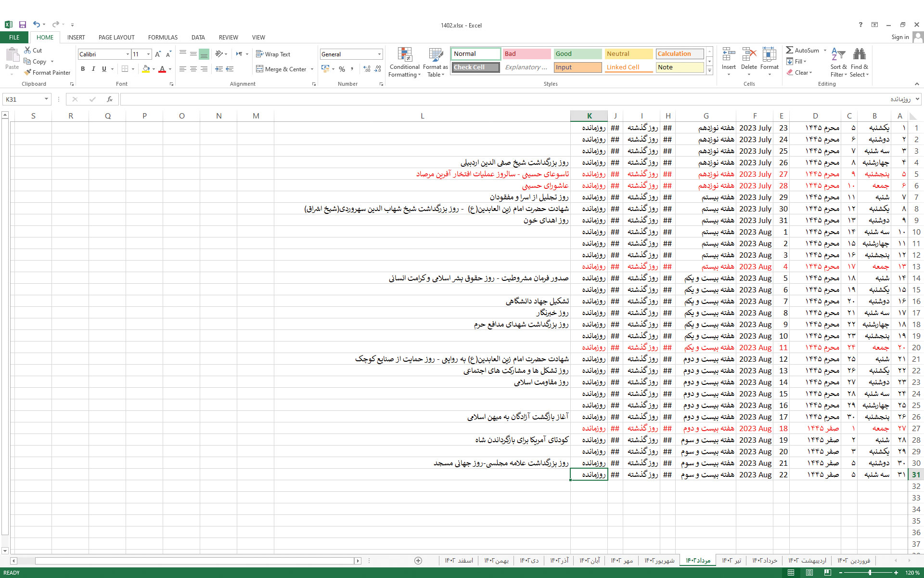The image size is (924, 578).
Task: Apply the Good cell style
Action: pyautogui.click(x=577, y=54)
